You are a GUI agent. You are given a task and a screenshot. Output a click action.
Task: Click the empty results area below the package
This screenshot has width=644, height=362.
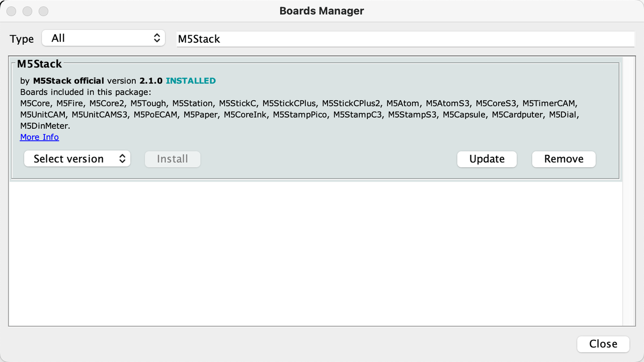(x=316, y=251)
